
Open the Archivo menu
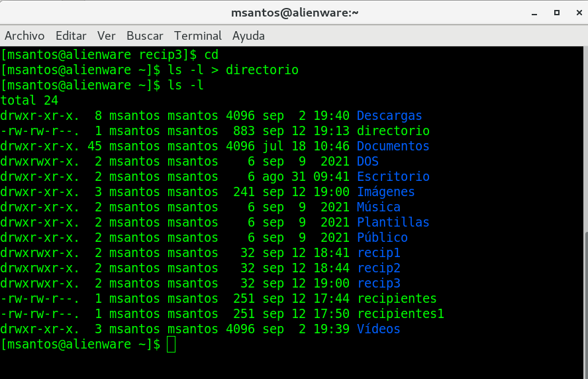point(24,36)
